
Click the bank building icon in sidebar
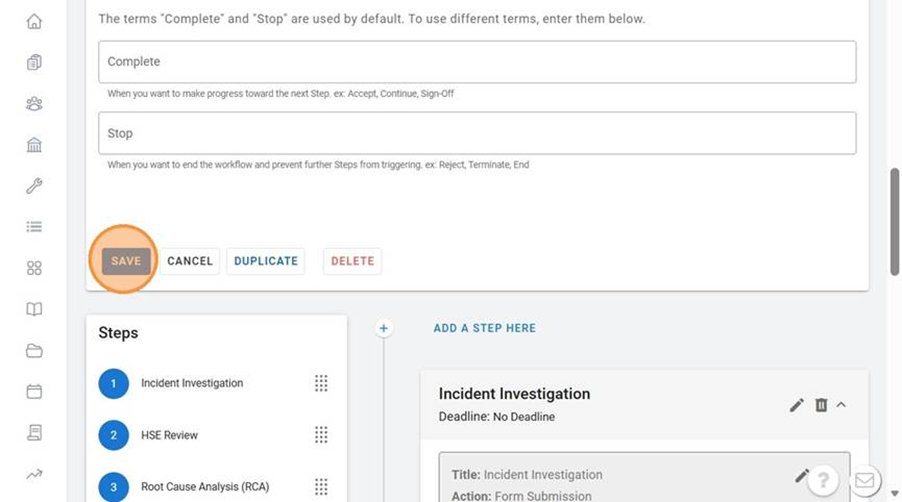tap(34, 145)
